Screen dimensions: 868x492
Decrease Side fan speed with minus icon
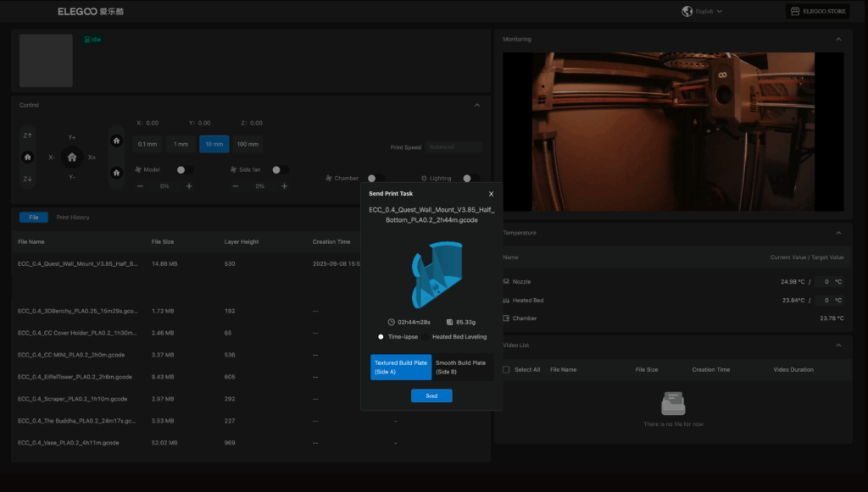coord(235,185)
